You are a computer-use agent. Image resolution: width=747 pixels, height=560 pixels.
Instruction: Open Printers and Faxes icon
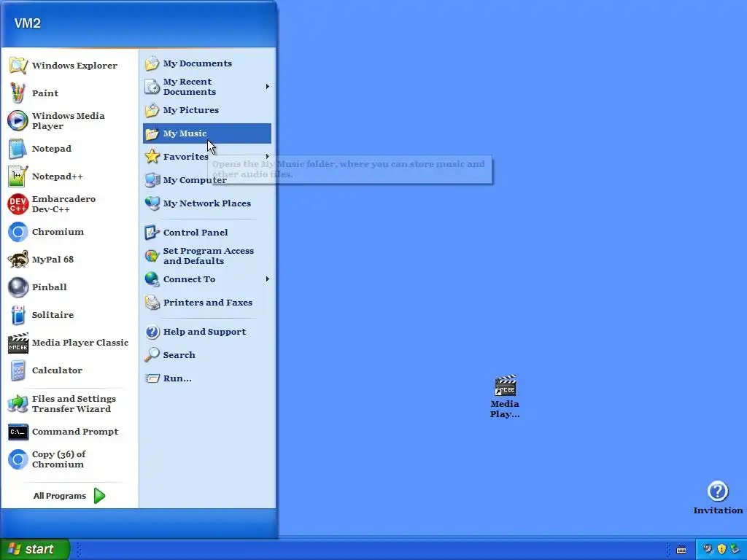[152, 303]
